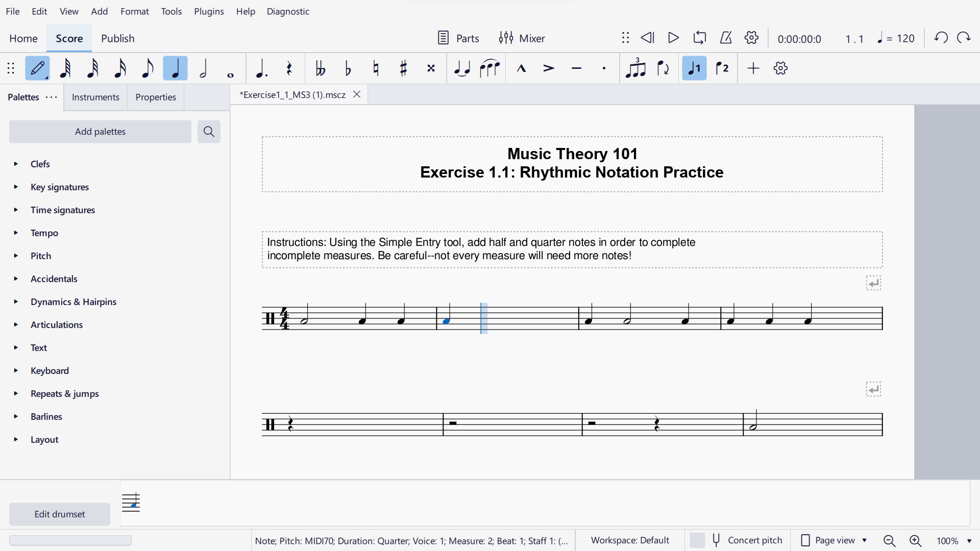Switch to Voice 1
Screen dimensions: 980x551
(695, 68)
